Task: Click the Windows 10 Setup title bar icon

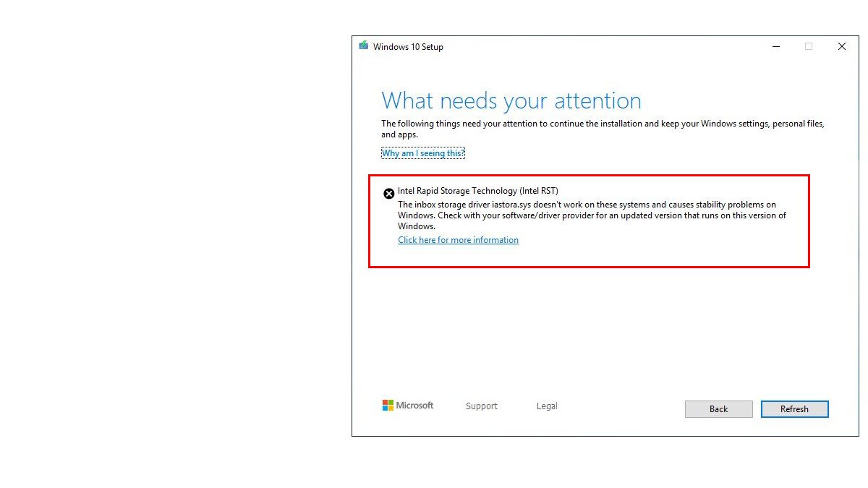Action: (x=363, y=46)
